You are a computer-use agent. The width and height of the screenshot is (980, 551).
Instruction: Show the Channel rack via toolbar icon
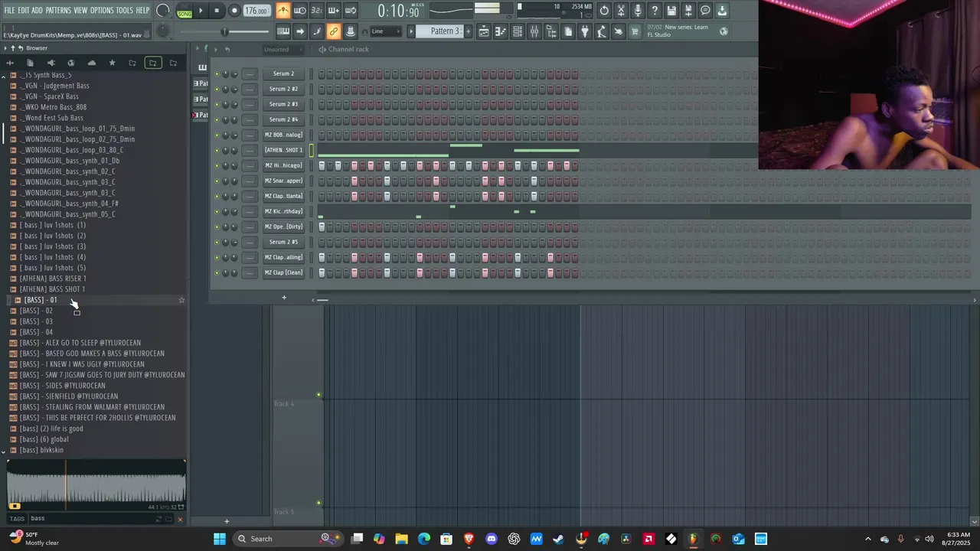click(518, 31)
